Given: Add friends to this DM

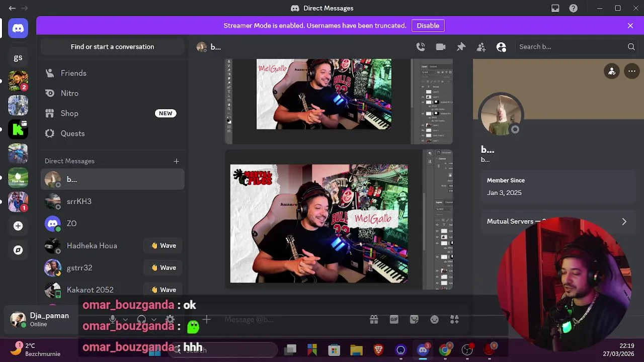Looking at the screenshot, I should tap(481, 47).
